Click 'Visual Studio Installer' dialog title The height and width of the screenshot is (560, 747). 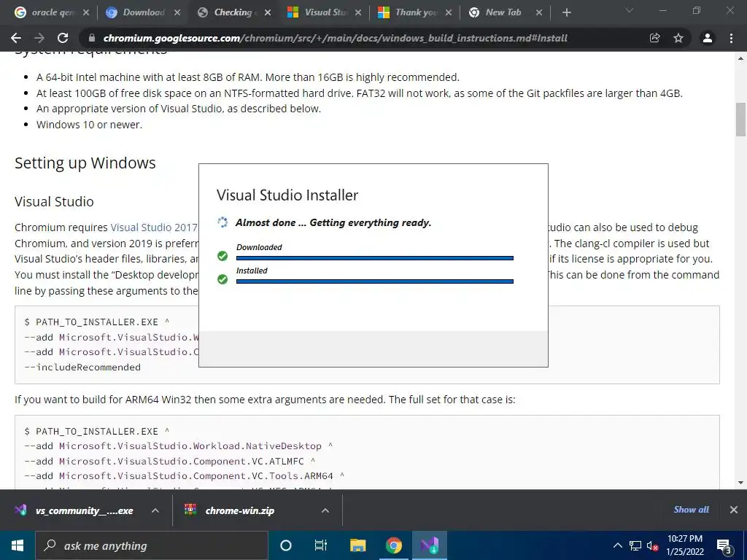(287, 195)
